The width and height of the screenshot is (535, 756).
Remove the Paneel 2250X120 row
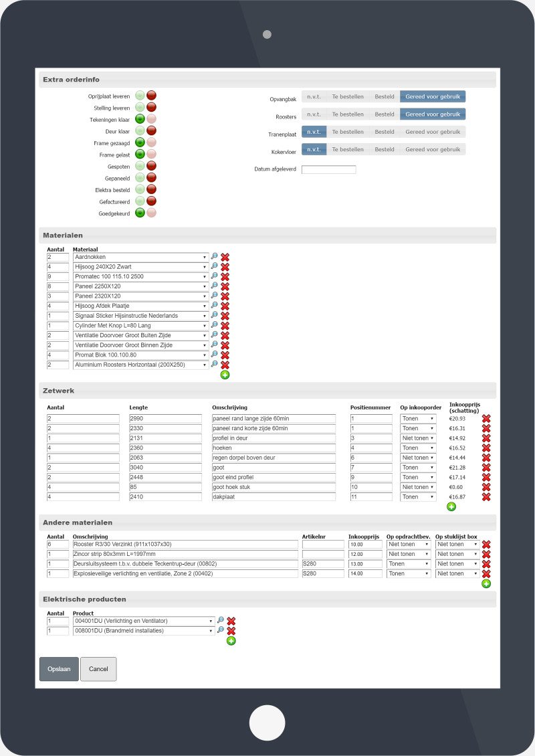coord(225,286)
